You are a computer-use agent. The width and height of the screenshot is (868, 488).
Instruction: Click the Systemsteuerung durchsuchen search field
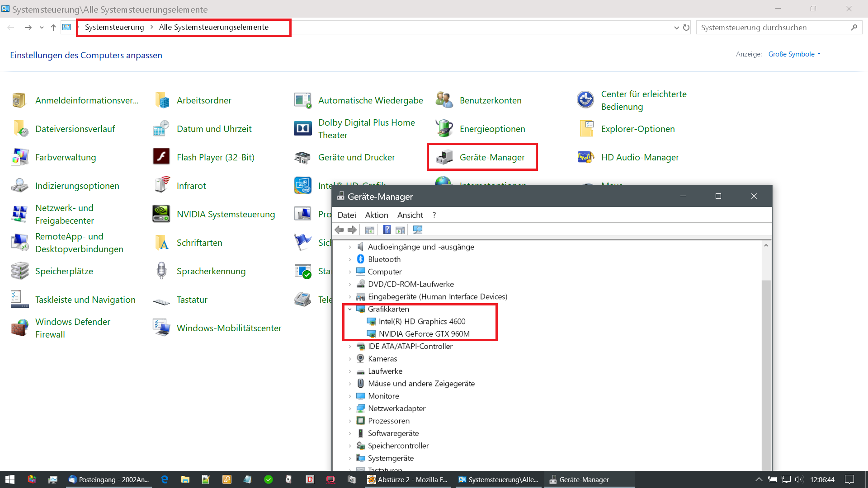[773, 28]
